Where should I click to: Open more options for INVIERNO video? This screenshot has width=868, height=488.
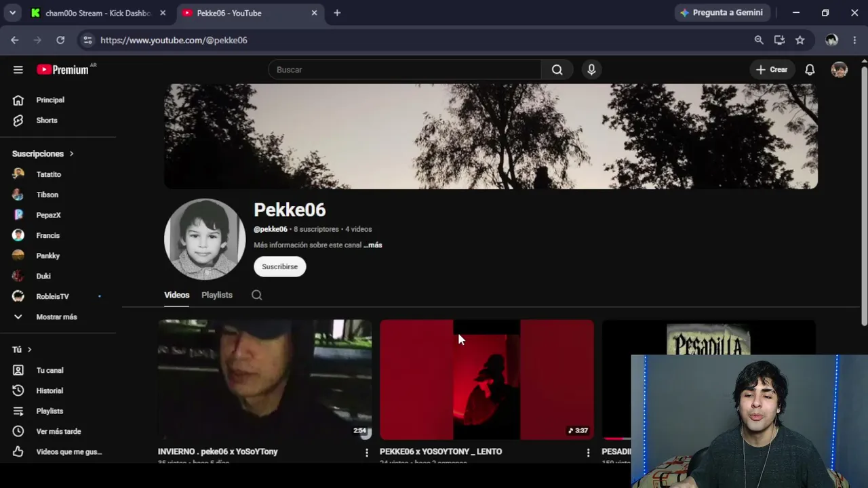(x=367, y=452)
